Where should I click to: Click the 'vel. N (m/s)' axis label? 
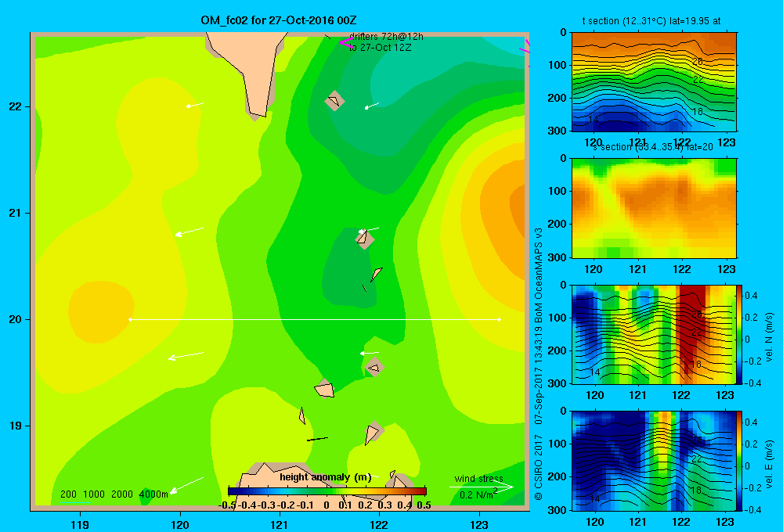(770, 337)
